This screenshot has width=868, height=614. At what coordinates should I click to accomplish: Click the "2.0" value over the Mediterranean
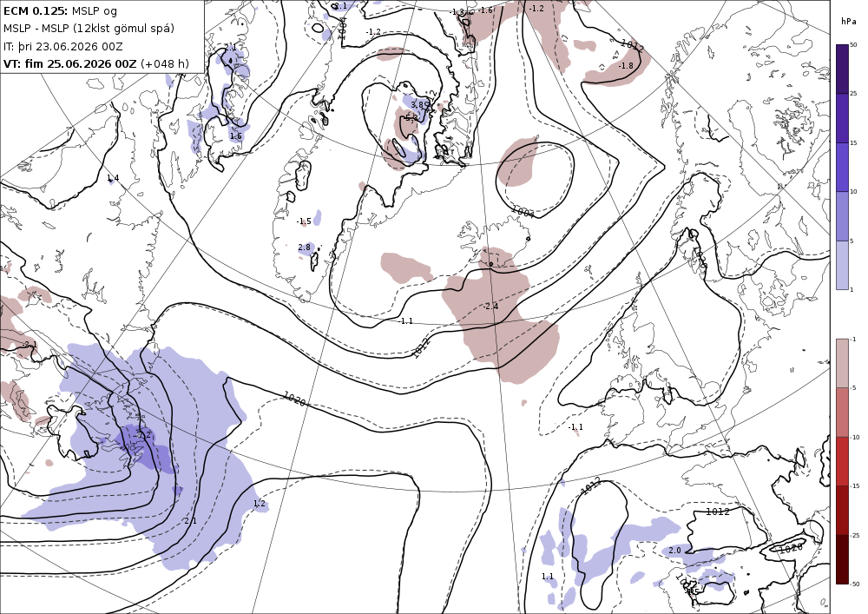674,551
